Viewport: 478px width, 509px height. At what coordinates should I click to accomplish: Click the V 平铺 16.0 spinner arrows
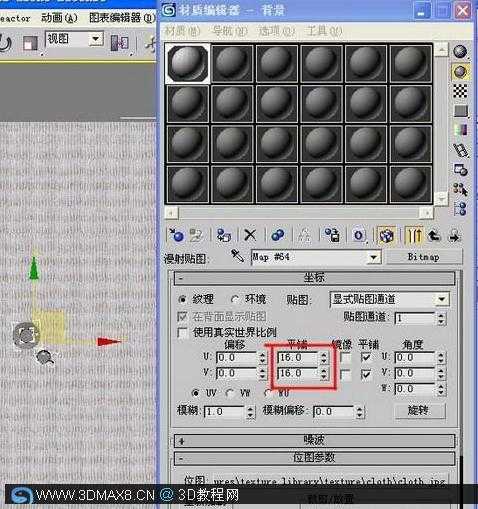coord(324,374)
